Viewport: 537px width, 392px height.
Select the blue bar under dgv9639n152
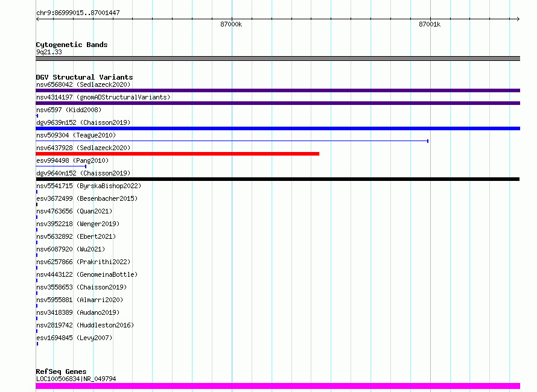(x=278, y=128)
